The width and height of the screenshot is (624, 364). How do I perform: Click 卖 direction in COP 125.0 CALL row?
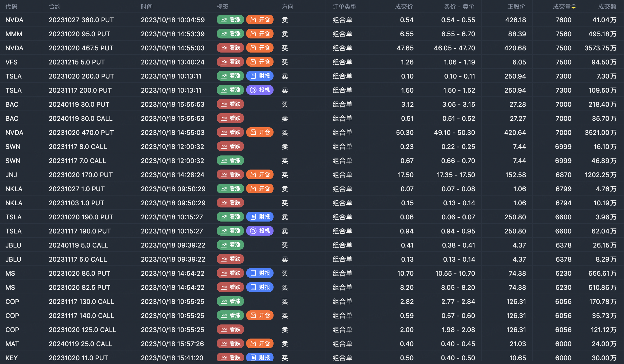tap(285, 330)
